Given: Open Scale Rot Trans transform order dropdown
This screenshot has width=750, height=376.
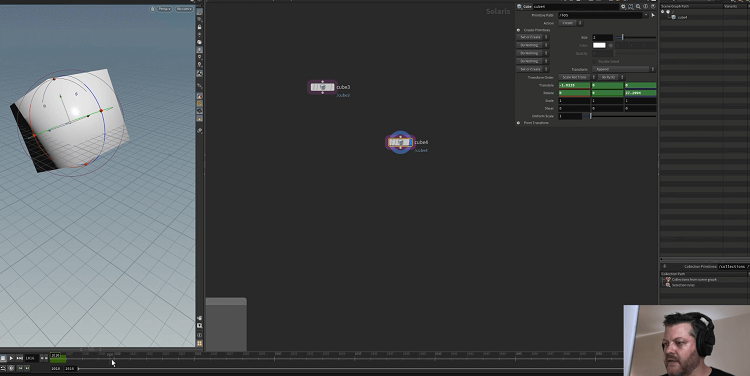Looking at the screenshot, I should (577, 77).
